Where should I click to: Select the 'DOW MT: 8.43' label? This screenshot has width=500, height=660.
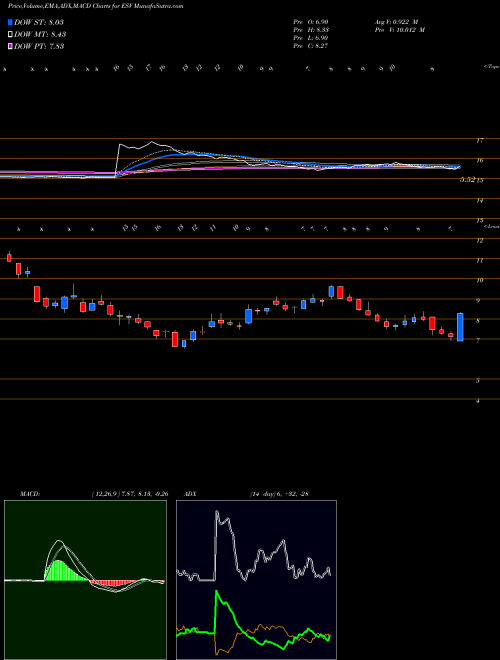[40, 35]
